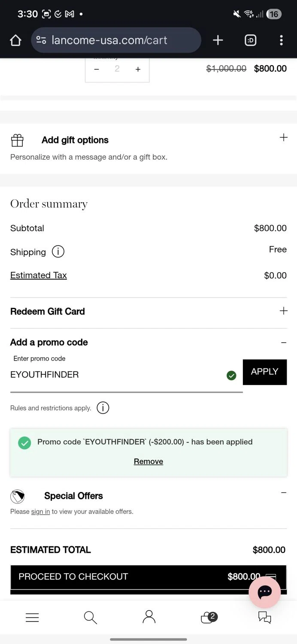Increase quantity with plus button
297x644 pixels.
click(x=138, y=69)
